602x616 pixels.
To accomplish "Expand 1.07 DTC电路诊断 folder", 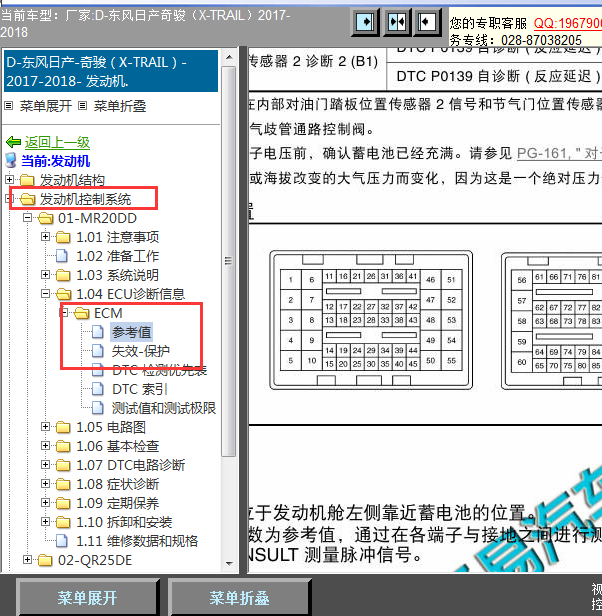I will [46, 465].
